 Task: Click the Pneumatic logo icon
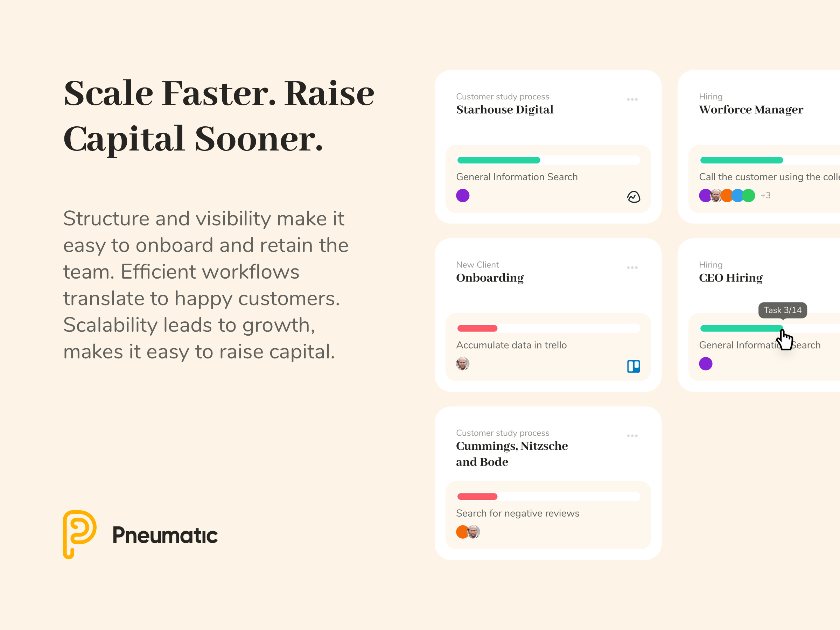pyautogui.click(x=79, y=534)
